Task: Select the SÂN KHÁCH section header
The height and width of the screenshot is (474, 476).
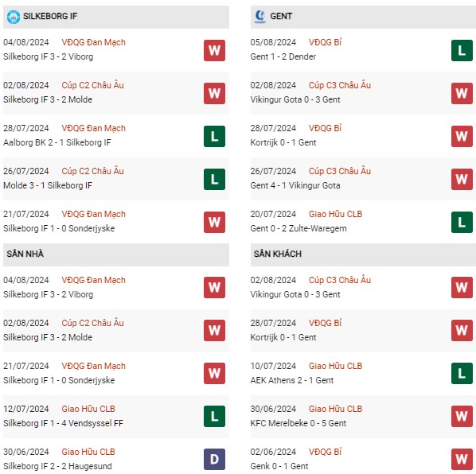Action: point(363,254)
